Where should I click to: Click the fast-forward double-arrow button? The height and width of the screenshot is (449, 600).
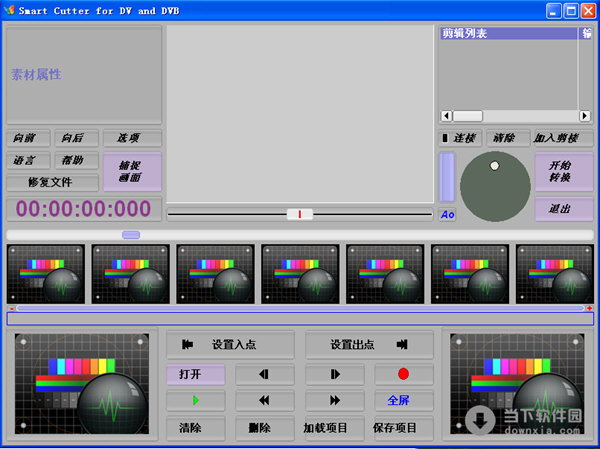click(x=335, y=400)
